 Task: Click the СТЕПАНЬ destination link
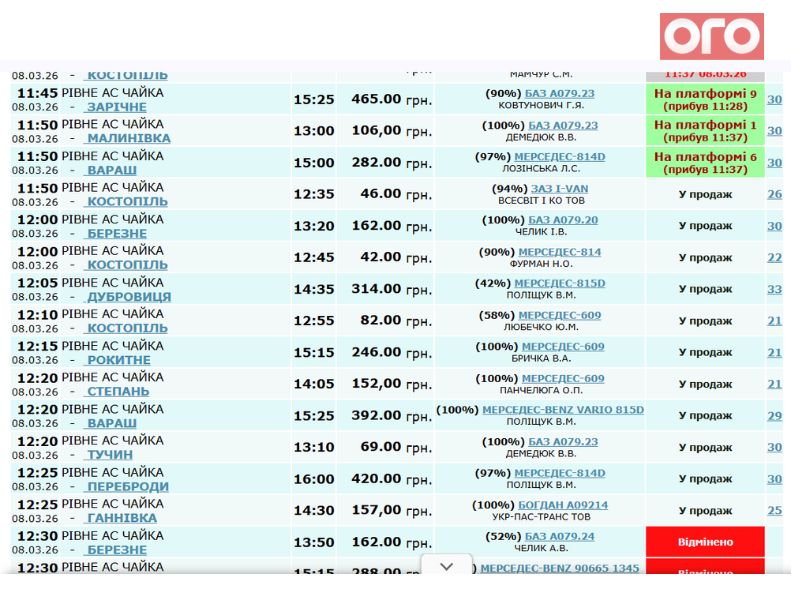[x=117, y=392]
